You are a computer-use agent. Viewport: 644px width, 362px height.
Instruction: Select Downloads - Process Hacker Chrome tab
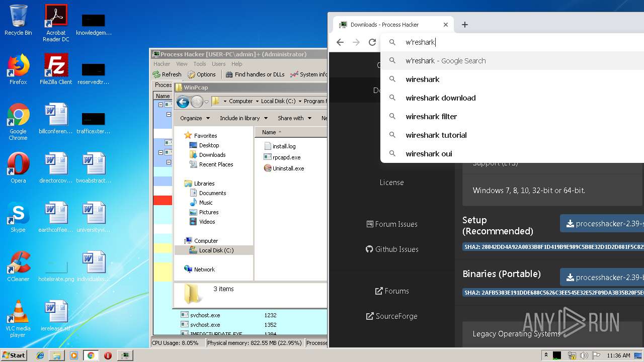click(393, 25)
